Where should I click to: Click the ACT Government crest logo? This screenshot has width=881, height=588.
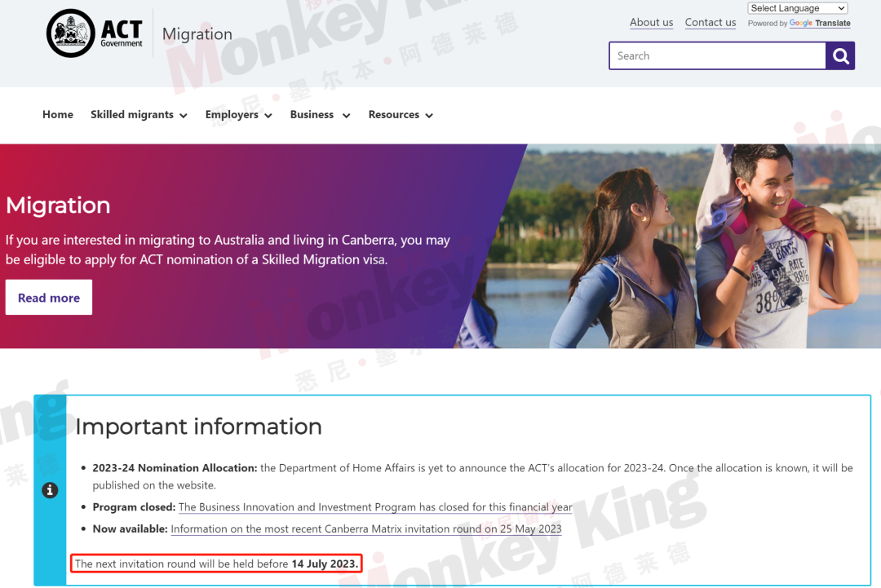tap(71, 33)
